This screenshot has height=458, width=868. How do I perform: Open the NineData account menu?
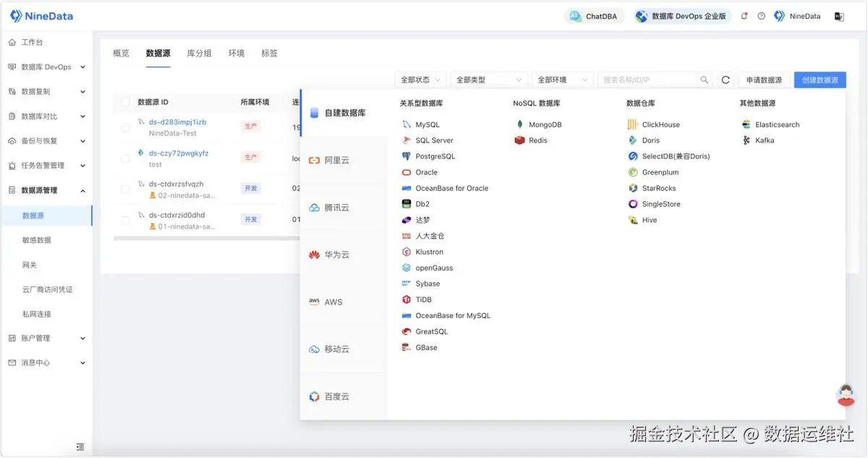pyautogui.click(x=797, y=16)
